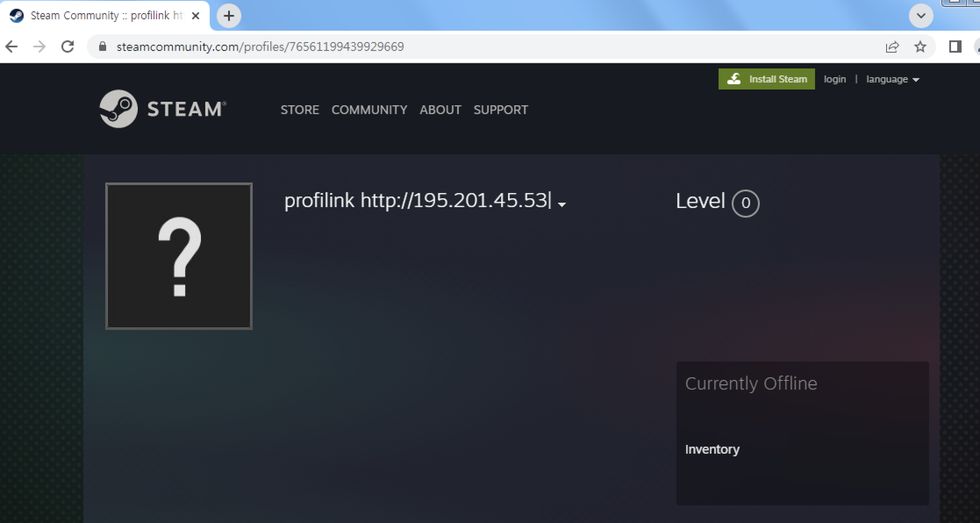The image size is (980, 523).
Task: Close the Steam Community tab
Action: [196, 16]
